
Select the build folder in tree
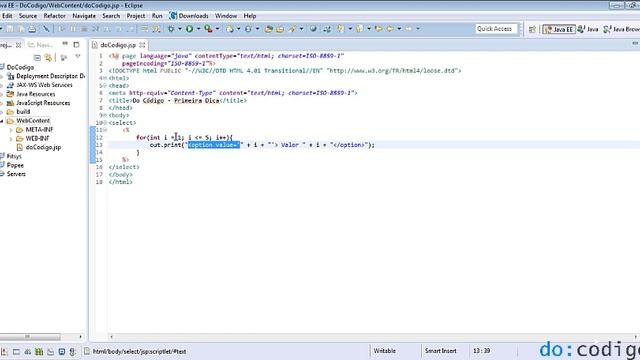(23, 112)
